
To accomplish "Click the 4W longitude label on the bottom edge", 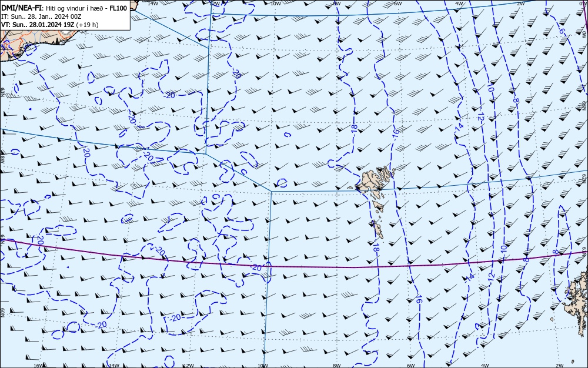I will pos(485,365).
